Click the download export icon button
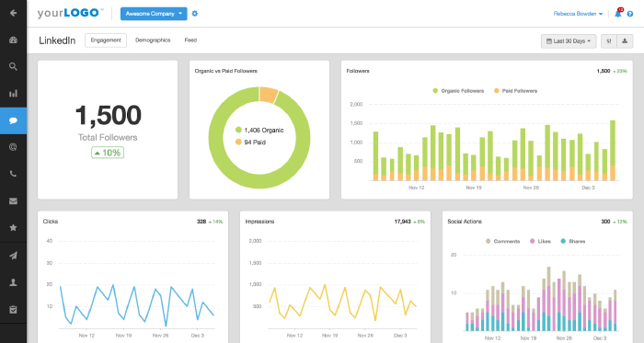This screenshot has width=644, height=343. click(x=625, y=41)
